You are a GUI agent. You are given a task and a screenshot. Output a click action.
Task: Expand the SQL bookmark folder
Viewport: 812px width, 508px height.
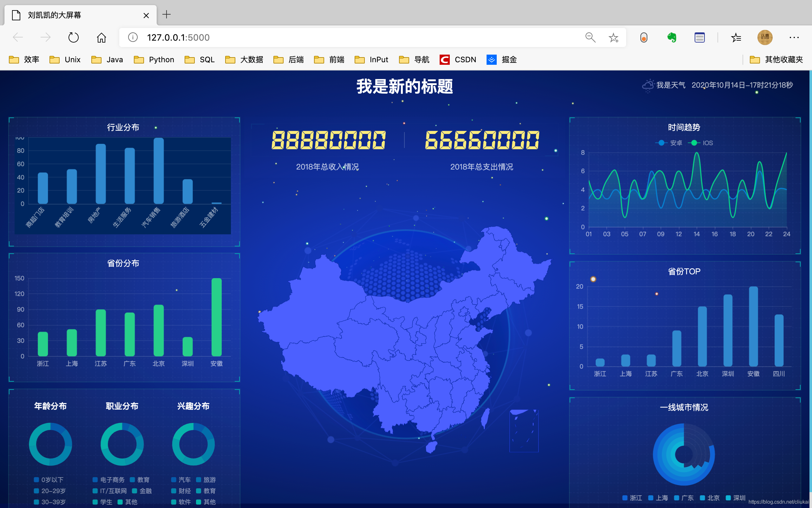199,60
